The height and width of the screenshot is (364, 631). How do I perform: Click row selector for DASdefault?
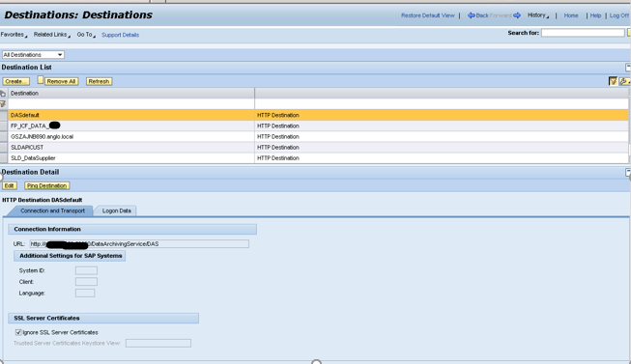(x=4, y=115)
